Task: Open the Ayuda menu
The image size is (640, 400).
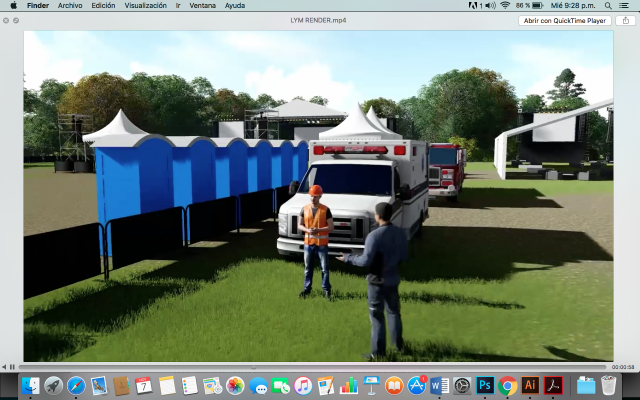Action: 234,5
